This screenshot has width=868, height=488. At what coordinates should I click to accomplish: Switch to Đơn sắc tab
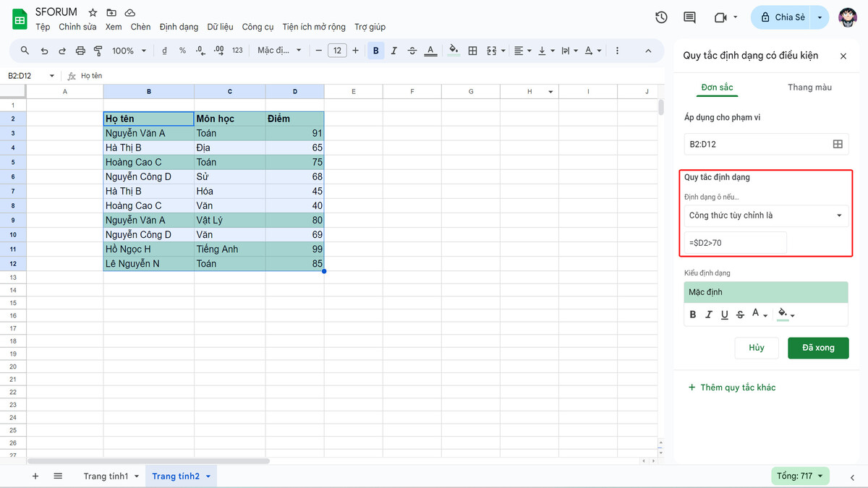[717, 87]
